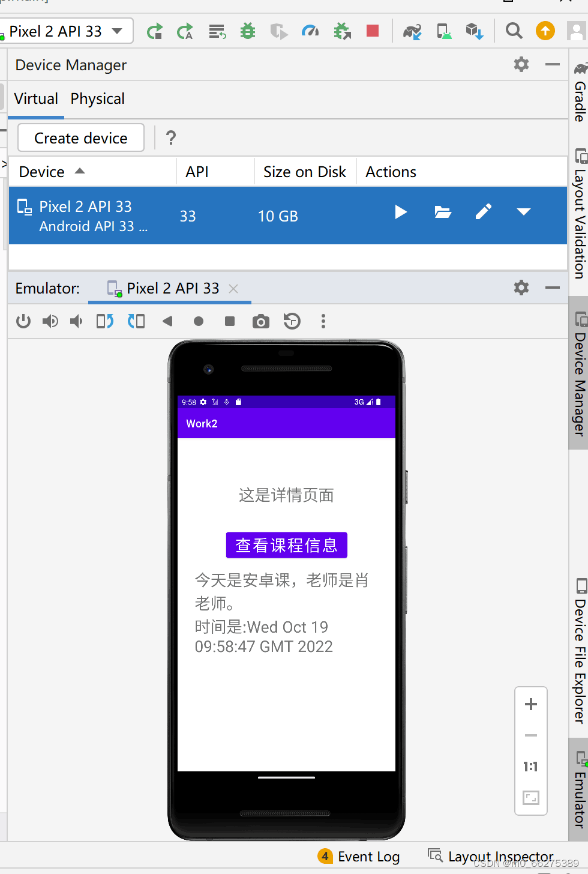Click the Create device button

coord(80,137)
